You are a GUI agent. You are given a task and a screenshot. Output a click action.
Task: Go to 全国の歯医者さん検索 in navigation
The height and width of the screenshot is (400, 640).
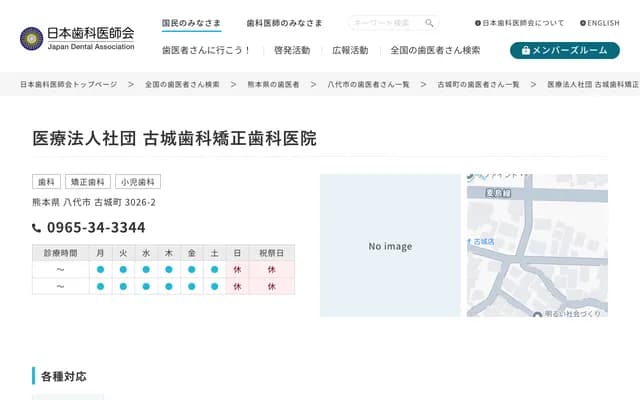(x=435, y=50)
